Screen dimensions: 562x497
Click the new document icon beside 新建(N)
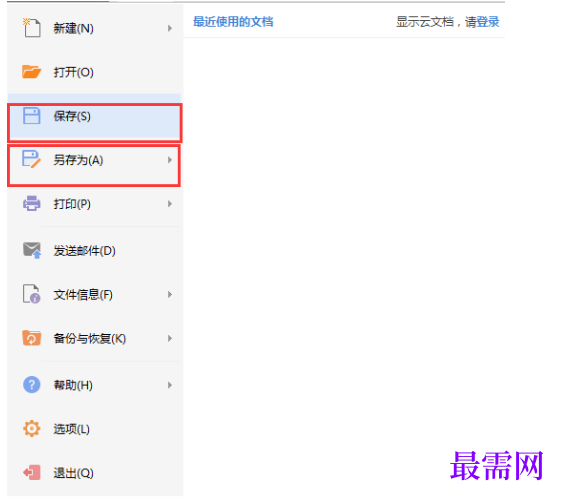pyautogui.click(x=32, y=28)
